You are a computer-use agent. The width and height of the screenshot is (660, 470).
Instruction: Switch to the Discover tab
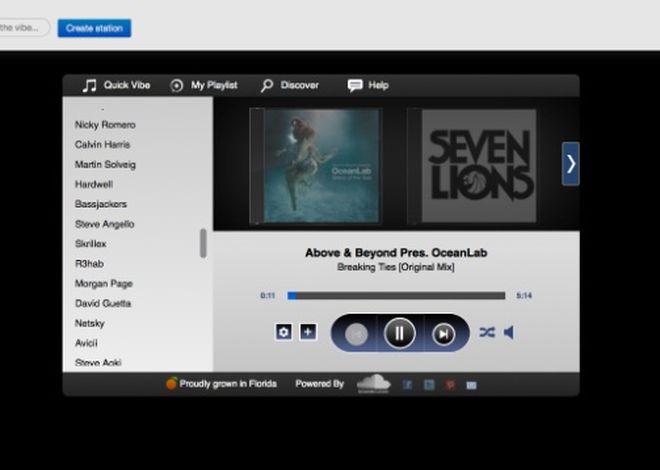click(x=290, y=85)
